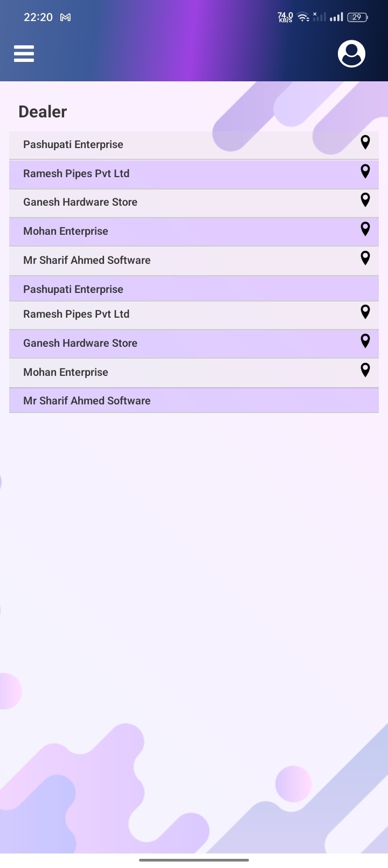Tap the location pin for Pashupati Enterprise
The image size is (388, 868).
point(365,142)
